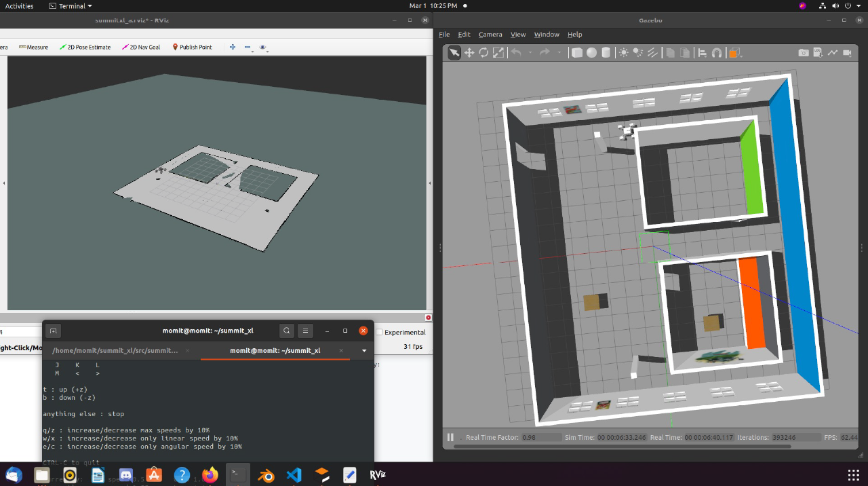Viewport: 868px width, 486px height.
Task: Insert a cylinder shape in Gazebo
Action: point(606,53)
